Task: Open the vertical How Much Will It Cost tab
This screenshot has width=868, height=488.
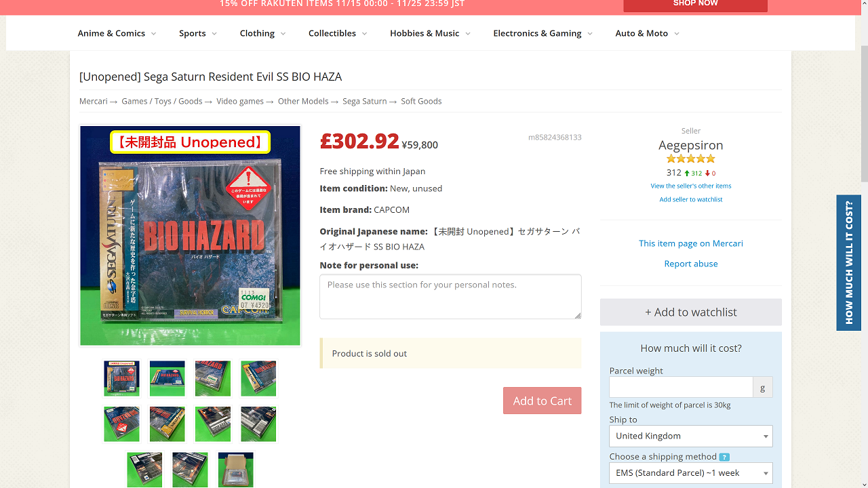Action: point(849,263)
